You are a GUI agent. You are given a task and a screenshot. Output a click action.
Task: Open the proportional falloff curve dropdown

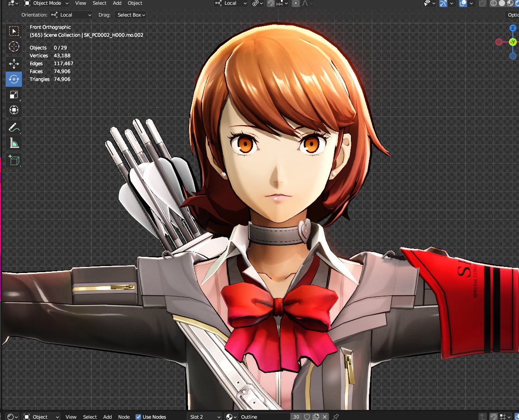(308, 3)
